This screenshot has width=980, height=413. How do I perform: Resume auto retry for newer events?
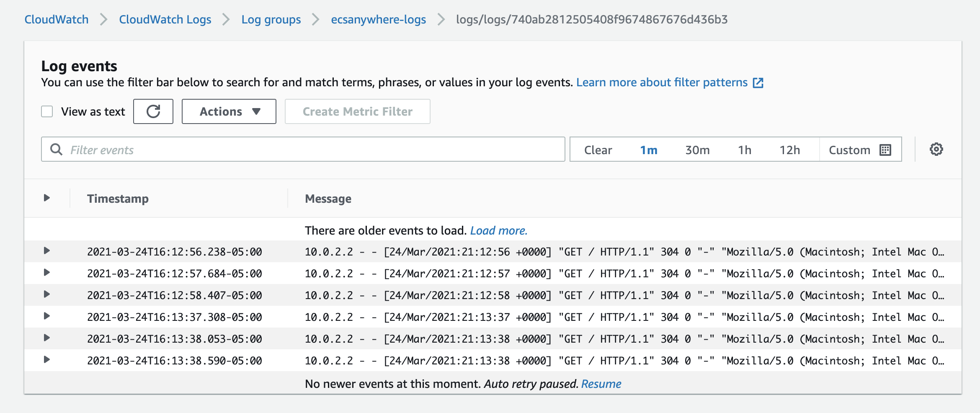(601, 384)
